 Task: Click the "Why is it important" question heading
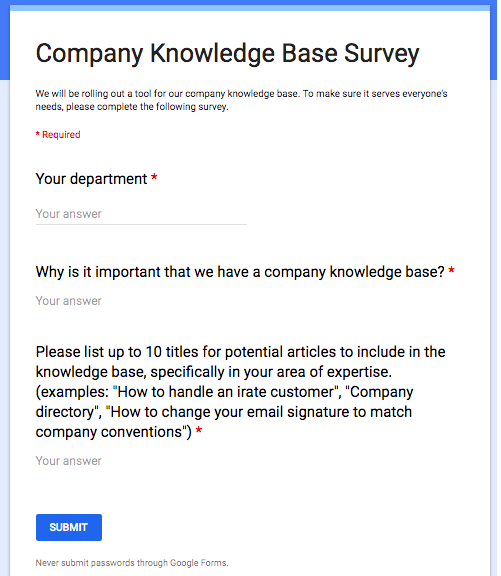click(x=240, y=272)
